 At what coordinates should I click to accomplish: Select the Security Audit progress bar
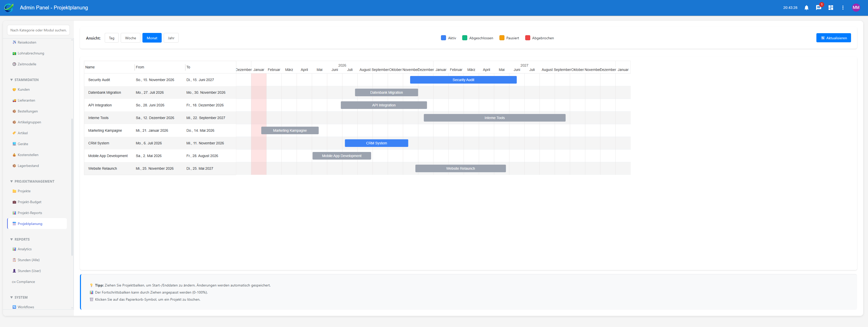463,80
